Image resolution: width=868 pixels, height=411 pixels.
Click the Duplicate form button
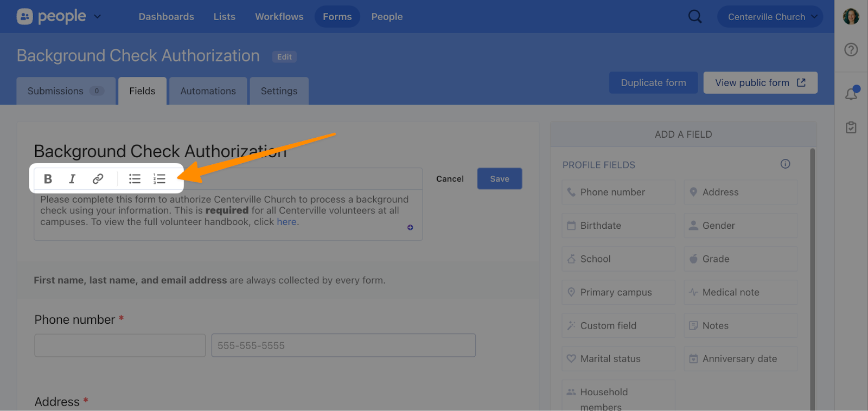click(653, 83)
